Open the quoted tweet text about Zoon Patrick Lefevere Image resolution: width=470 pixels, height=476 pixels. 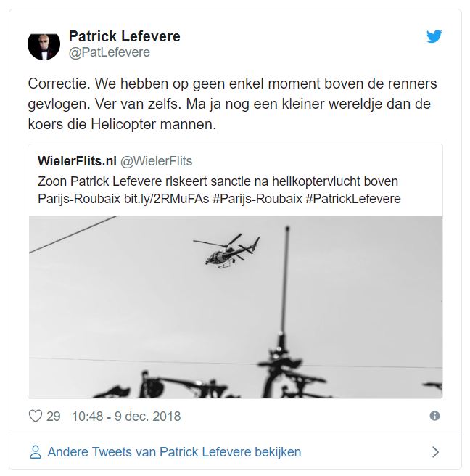click(x=219, y=190)
